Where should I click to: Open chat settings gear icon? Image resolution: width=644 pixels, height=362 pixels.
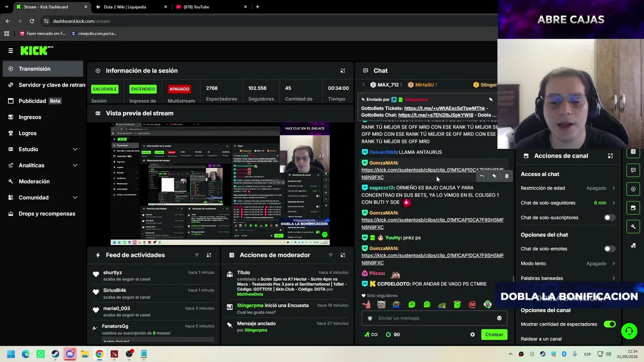click(x=472, y=334)
